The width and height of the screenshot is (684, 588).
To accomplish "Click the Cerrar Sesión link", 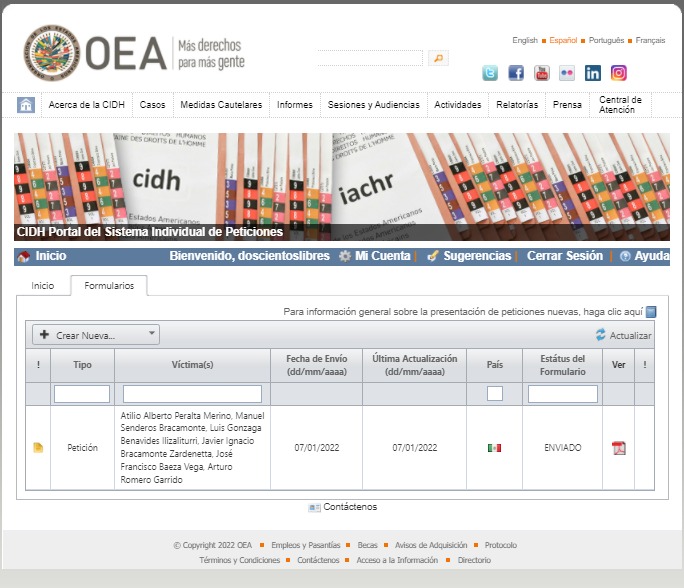I will [565, 256].
